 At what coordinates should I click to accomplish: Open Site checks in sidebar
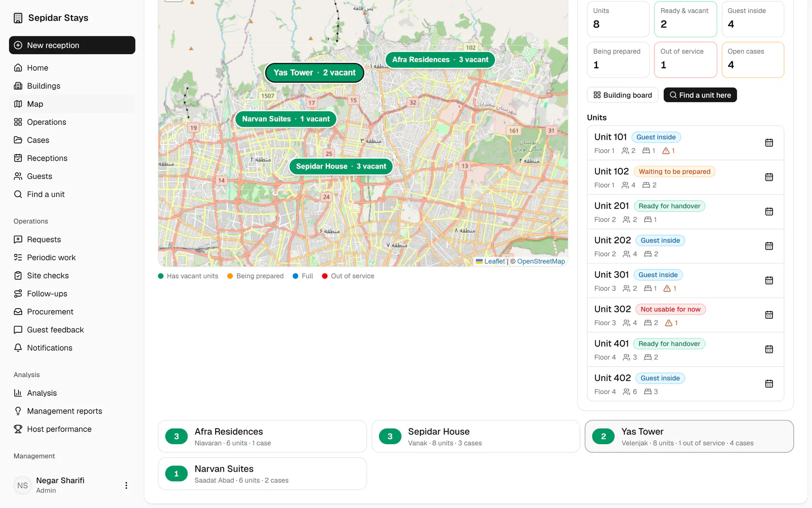(72, 275)
